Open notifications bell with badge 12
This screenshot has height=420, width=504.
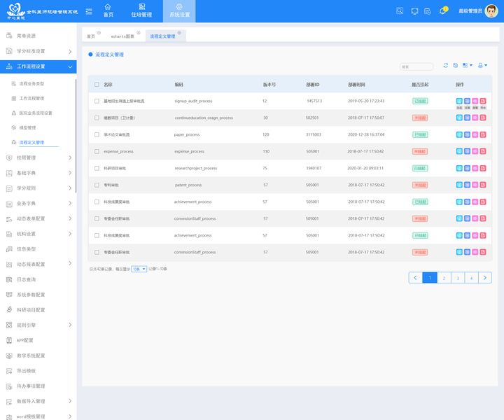(443, 10)
